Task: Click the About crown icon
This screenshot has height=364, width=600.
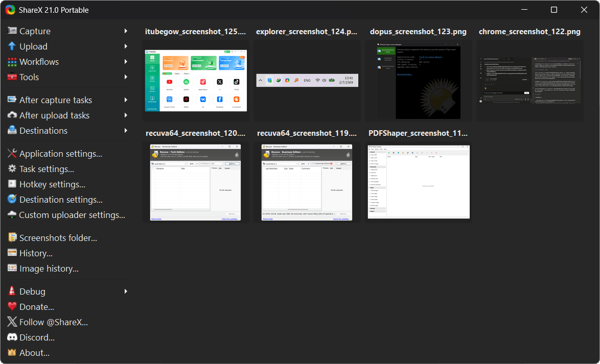Action: tap(12, 353)
